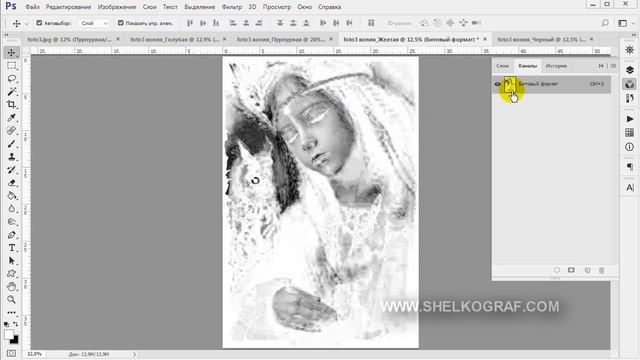
Task: Open the Файл menu
Action: pyautogui.click(x=32, y=7)
